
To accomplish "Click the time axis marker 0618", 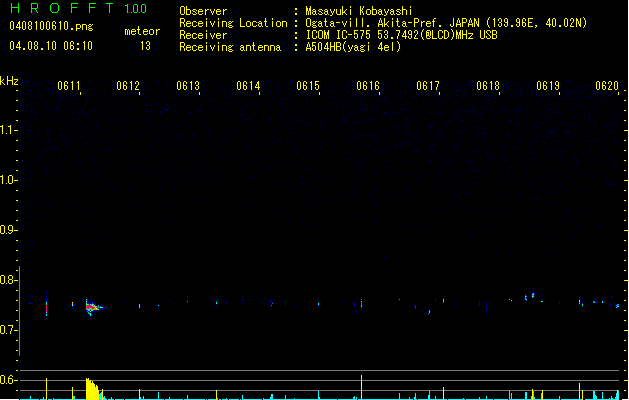I will coord(488,85).
